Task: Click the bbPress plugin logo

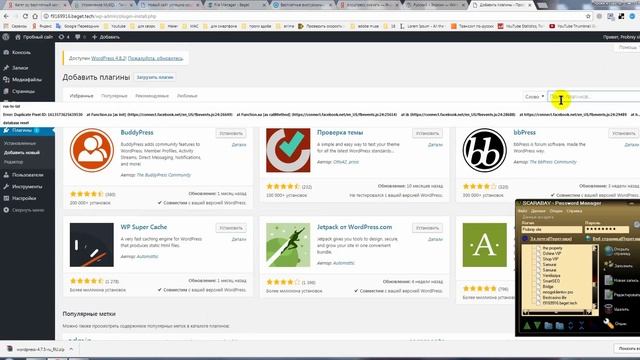Action: tap(484, 150)
